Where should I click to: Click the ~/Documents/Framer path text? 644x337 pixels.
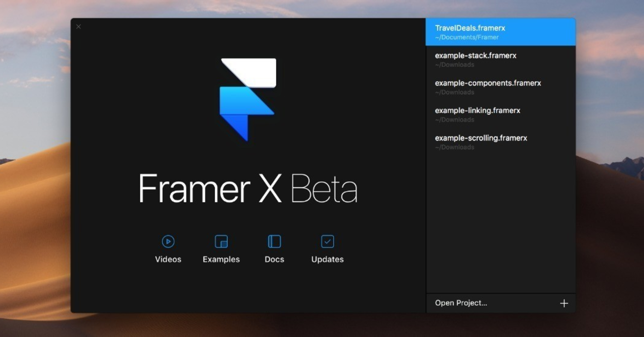tap(467, 37)
